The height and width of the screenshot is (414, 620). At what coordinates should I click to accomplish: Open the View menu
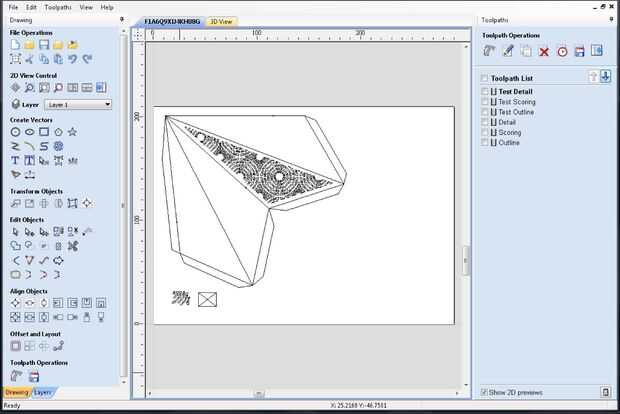86,7
